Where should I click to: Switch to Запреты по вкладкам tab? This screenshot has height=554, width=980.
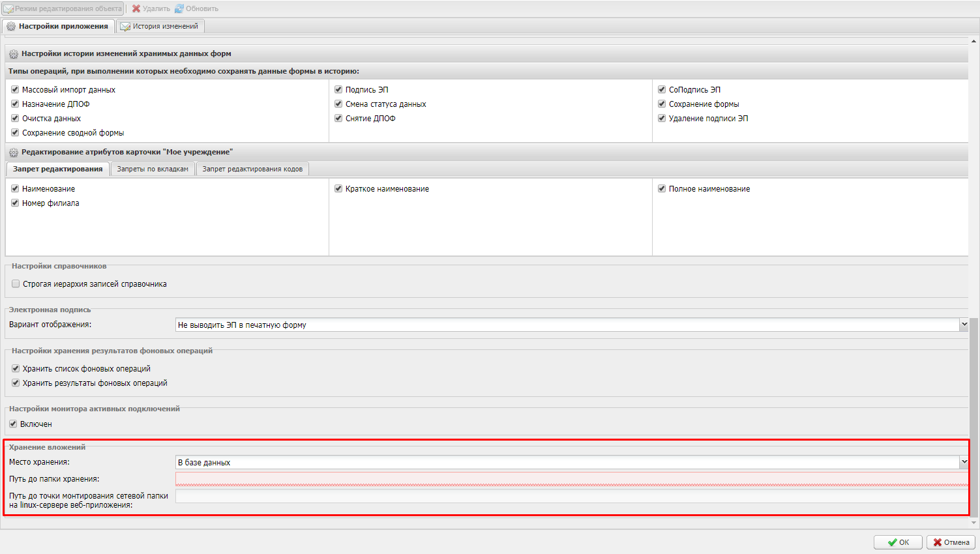coord(153,169)
